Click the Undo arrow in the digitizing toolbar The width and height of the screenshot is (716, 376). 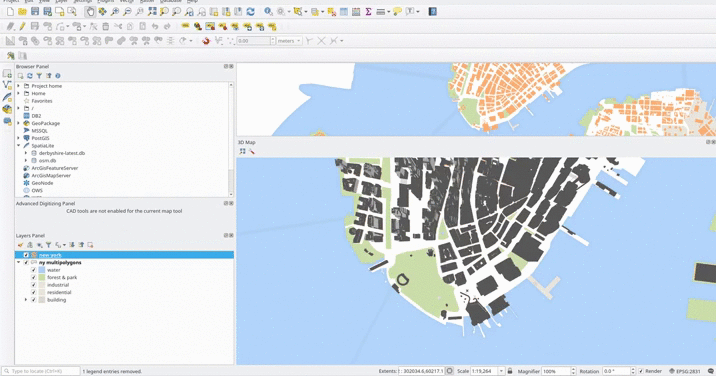coord(155,26)
